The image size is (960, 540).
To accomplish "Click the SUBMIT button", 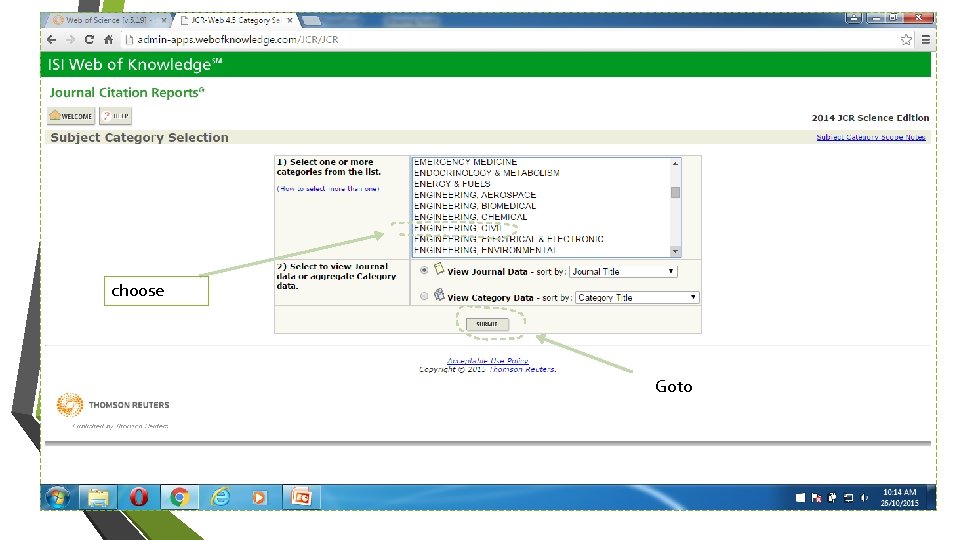I will click(487, 324).
